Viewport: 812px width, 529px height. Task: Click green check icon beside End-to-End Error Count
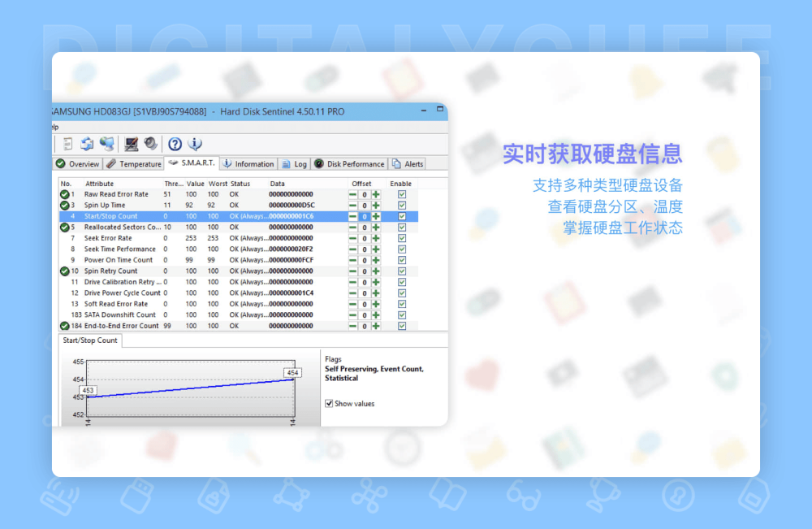[x=65, y=326]
